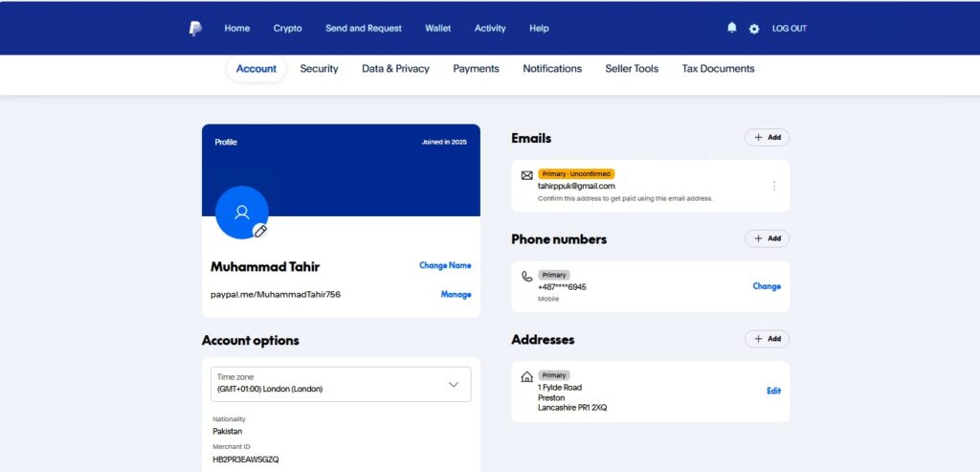Screen dimensions: 980x472
Task: Switch to the Security tab
Action: (x=319, y=69)
